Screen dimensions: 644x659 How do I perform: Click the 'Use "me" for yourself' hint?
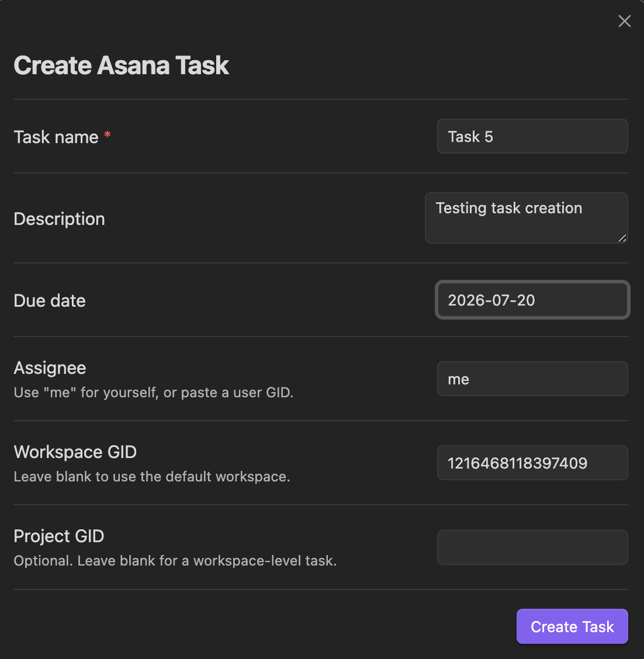click(154, 393)
